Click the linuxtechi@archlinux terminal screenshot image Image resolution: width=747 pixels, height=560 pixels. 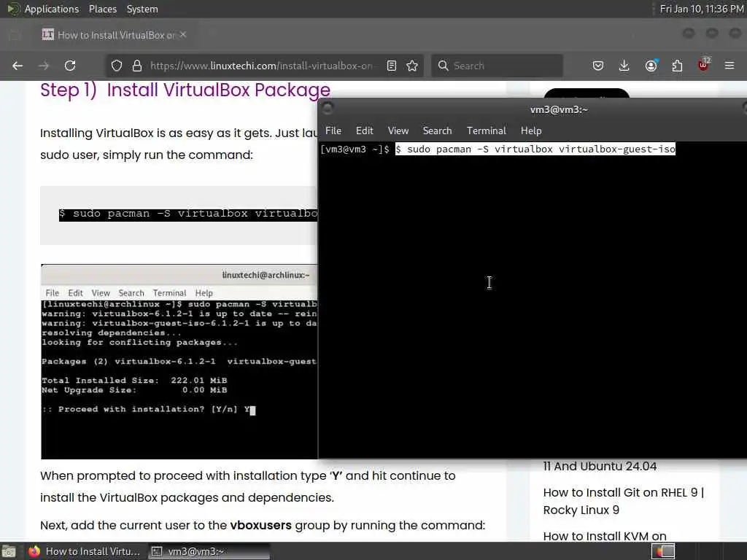click(179, 362)
